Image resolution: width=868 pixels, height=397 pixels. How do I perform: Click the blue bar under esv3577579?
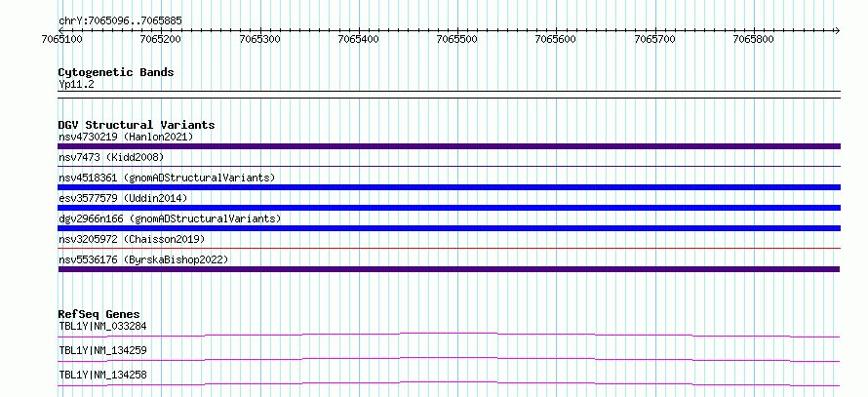pos(449,208)
